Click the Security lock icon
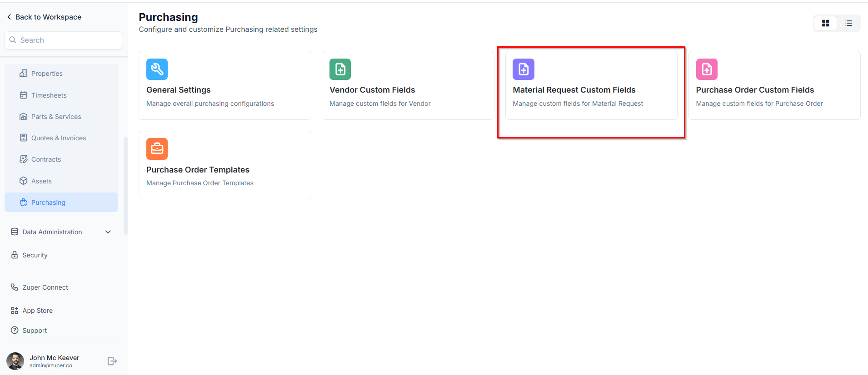 (x=15, y=255)
